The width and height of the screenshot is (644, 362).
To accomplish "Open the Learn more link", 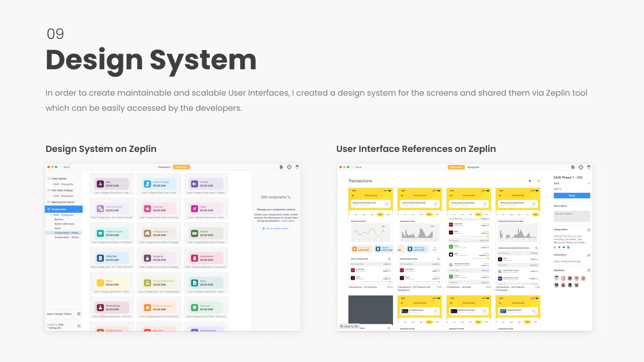I will [x=288, y=221].
